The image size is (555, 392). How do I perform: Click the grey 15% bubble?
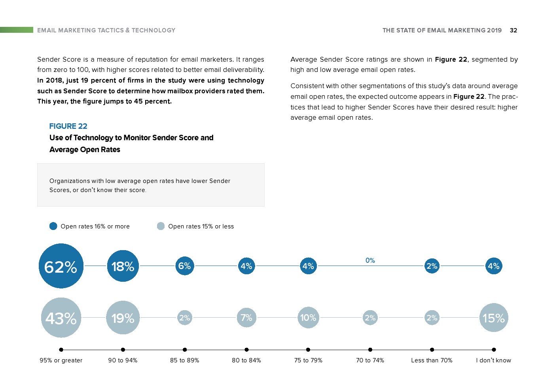[494, 318]
